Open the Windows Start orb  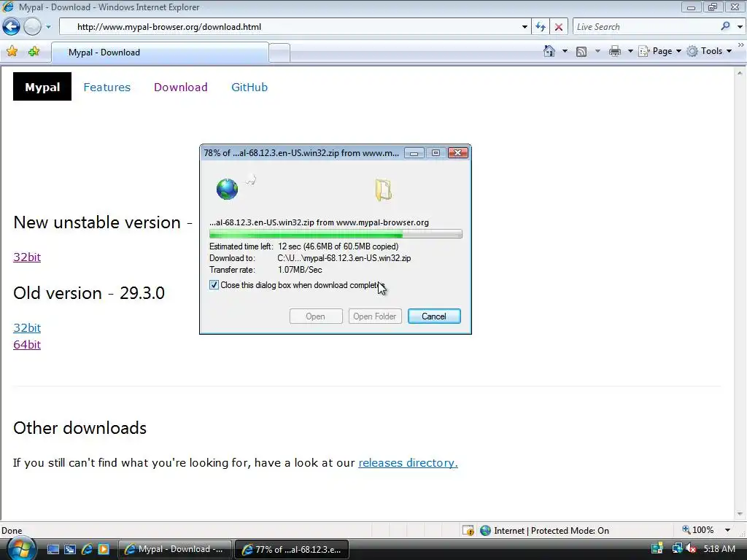click(21, 550)
